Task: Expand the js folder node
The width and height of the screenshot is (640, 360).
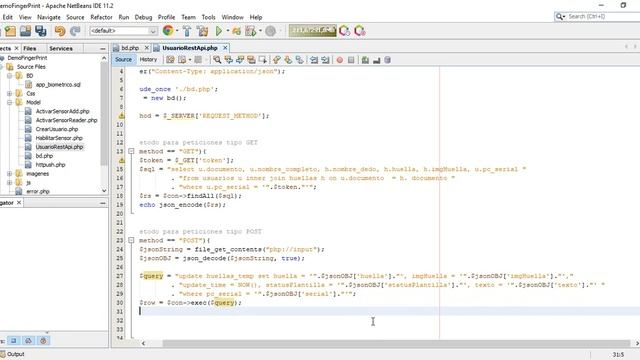Action: pos(9,182)
